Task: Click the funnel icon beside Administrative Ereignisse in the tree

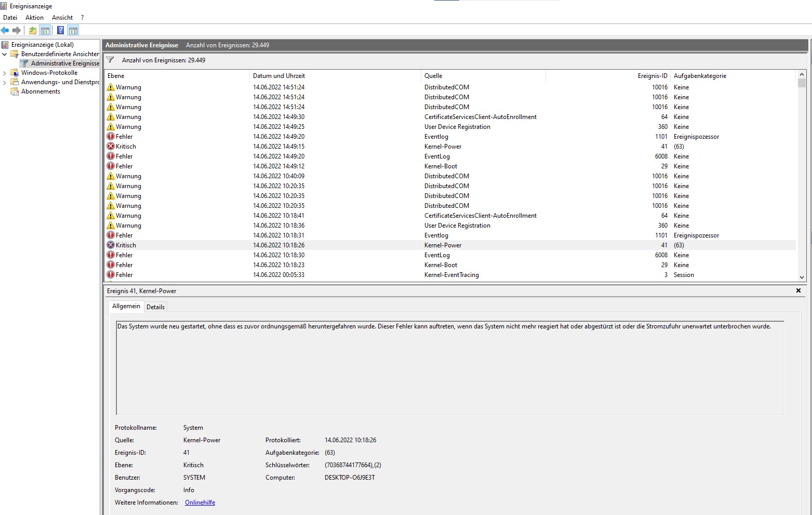Action: (x=24, y=63)
